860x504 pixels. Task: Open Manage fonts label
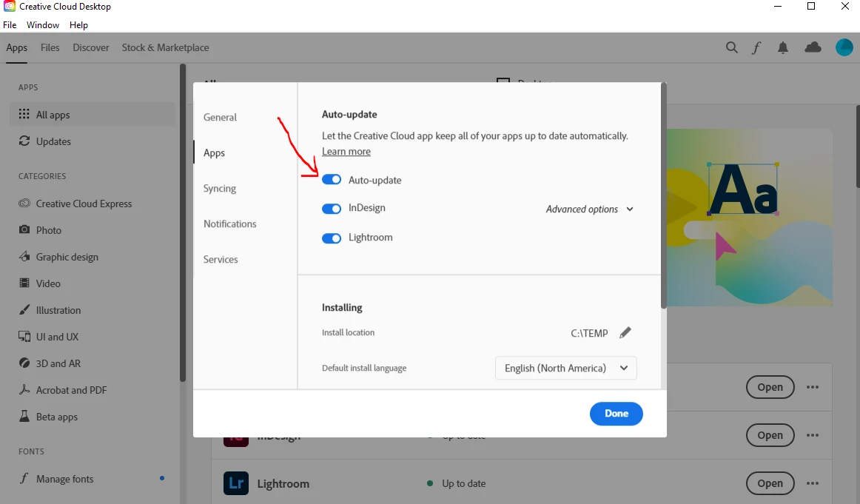(64, 479)
